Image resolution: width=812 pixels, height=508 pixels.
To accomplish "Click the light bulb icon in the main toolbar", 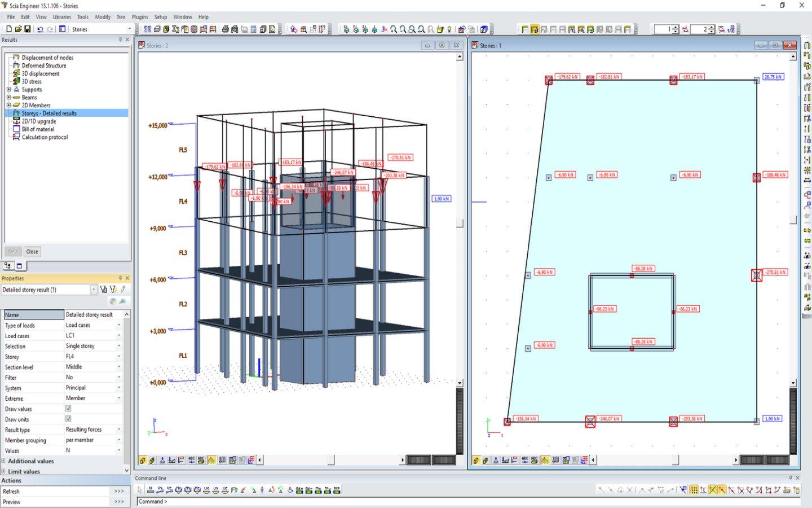I will point(449,29).
